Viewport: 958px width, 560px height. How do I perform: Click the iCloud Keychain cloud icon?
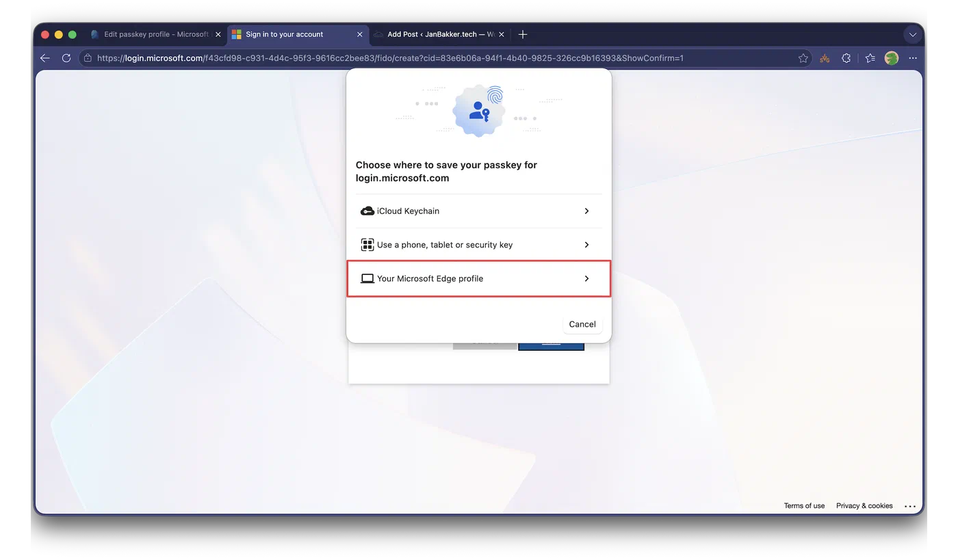(x=367, y=211)
